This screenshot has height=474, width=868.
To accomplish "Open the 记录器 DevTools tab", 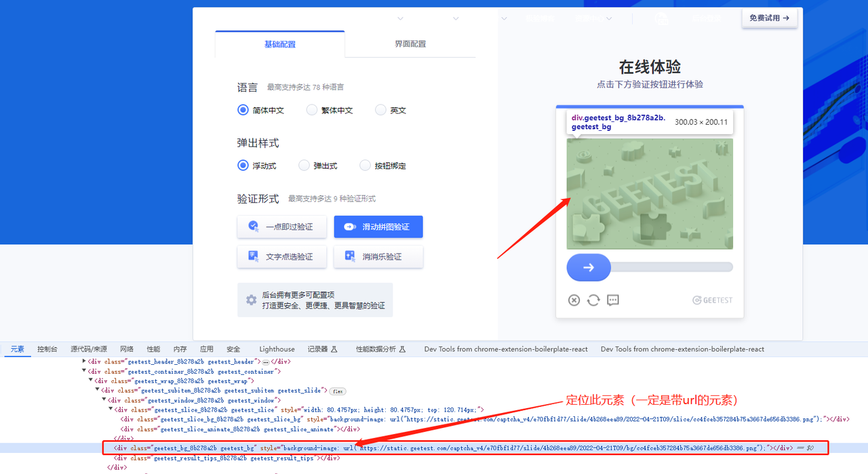I will click(x=322, y=349).
